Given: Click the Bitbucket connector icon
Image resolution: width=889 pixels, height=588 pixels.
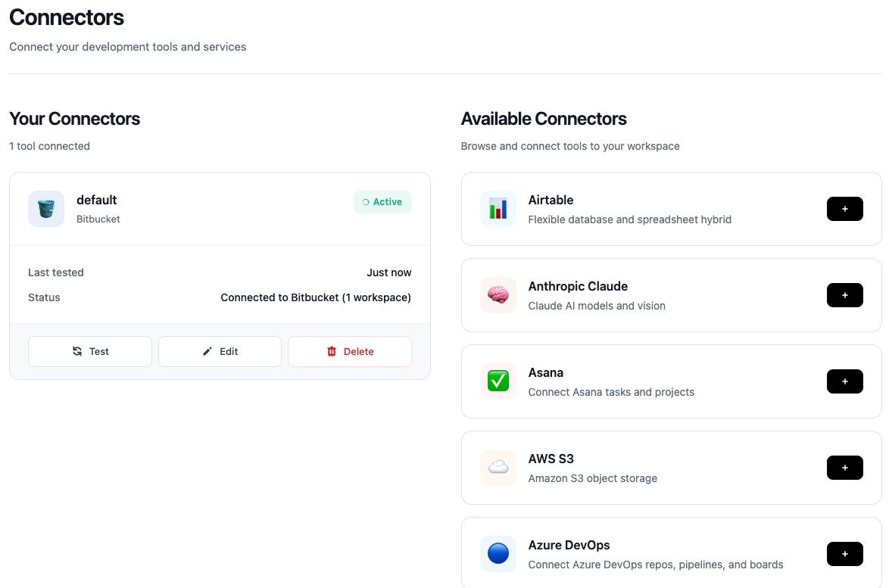Looking at the screenshot, I should (x=46, y=208).
